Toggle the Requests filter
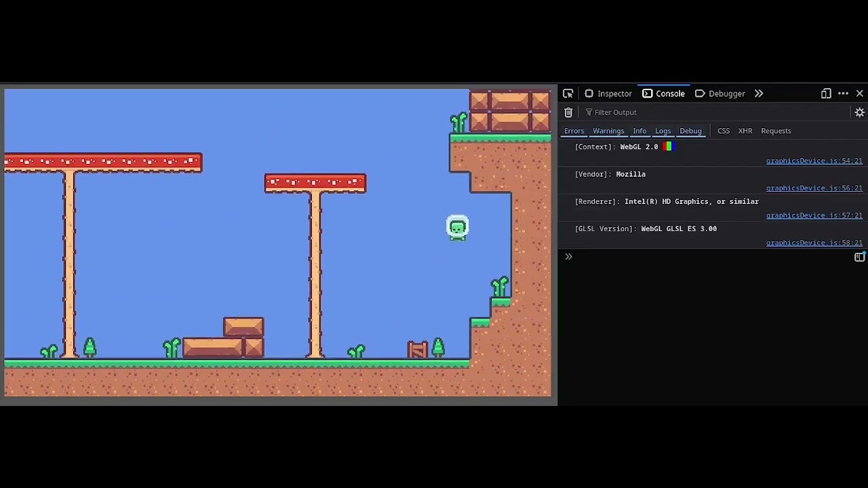 coord(776,131)
